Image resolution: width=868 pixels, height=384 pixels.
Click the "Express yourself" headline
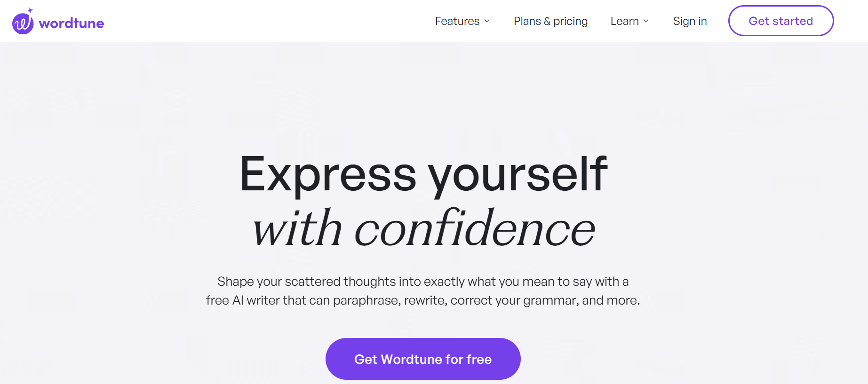423,174
